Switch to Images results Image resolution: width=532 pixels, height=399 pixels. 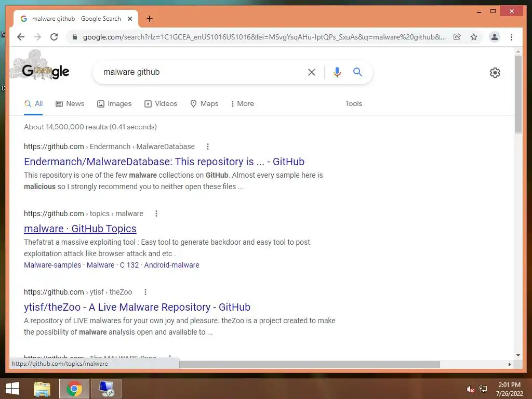(x=114, y=104)
